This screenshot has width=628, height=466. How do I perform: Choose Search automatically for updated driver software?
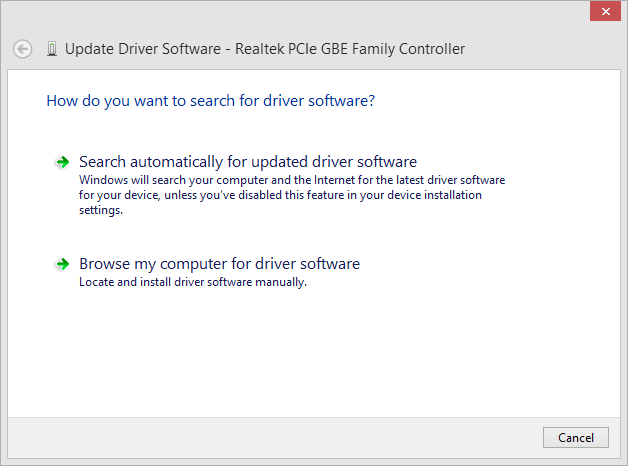247,162
